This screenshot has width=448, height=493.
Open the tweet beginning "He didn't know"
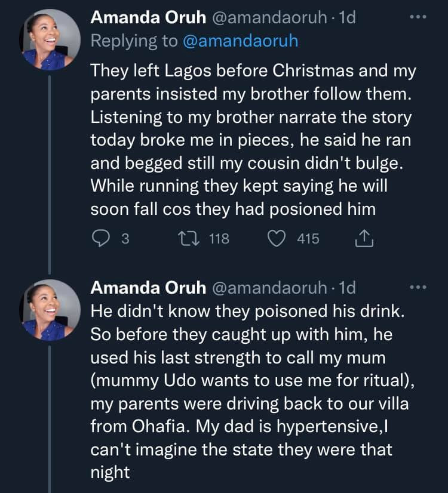(251, 390)
